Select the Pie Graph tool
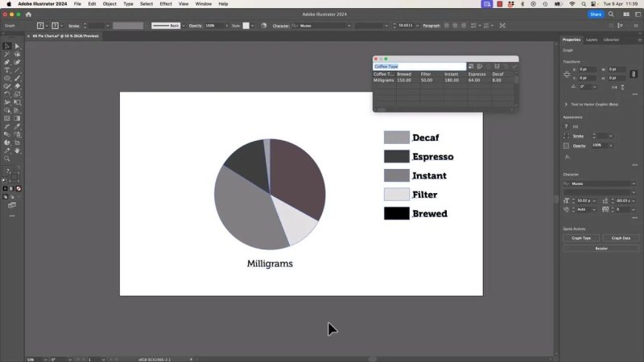This screenshot has height=362, width=644. 7,143
